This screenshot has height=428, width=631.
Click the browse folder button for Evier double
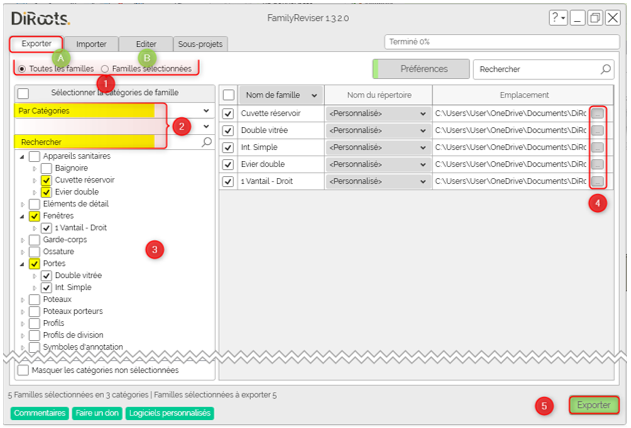click(x=597, y=165)
